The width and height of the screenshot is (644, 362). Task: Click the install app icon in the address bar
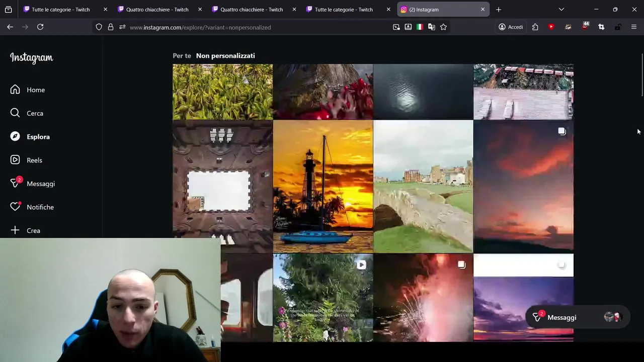tap(408, 27)
